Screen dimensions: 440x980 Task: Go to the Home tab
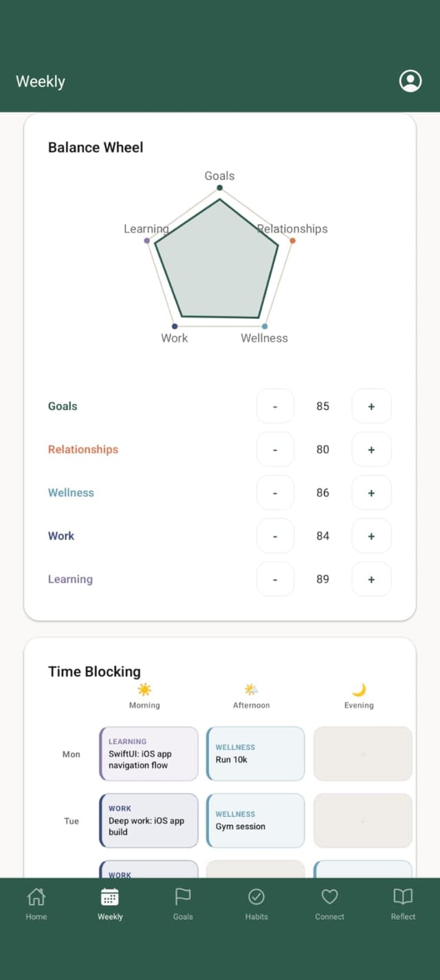tap(36, 903)
